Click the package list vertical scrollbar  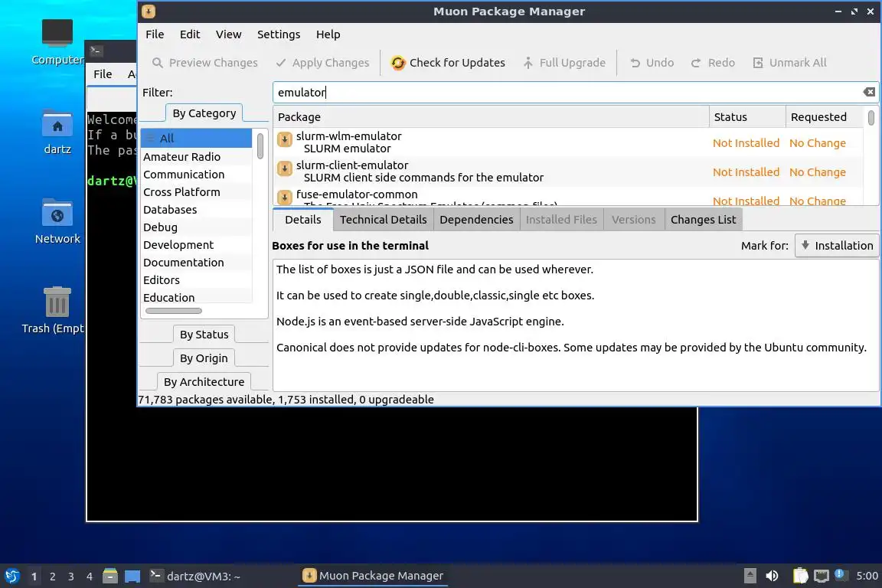click(871, 118)
